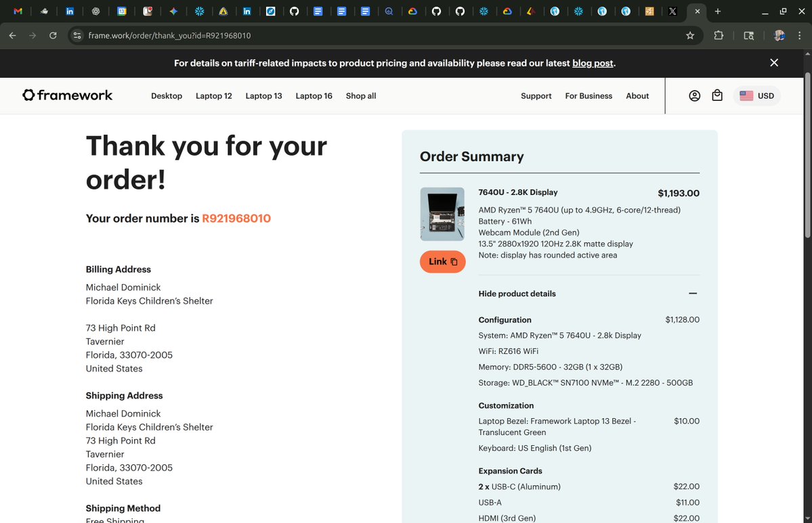Switch to the ChatGPT tab
The width and height of the screenshot is (812, 523).
[95, 12]
